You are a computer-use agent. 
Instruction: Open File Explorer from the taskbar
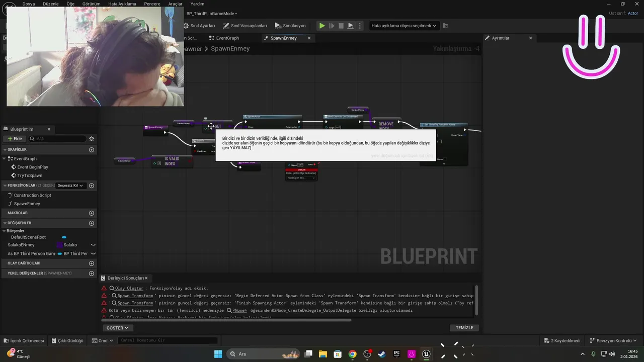(x=323, y=354)
